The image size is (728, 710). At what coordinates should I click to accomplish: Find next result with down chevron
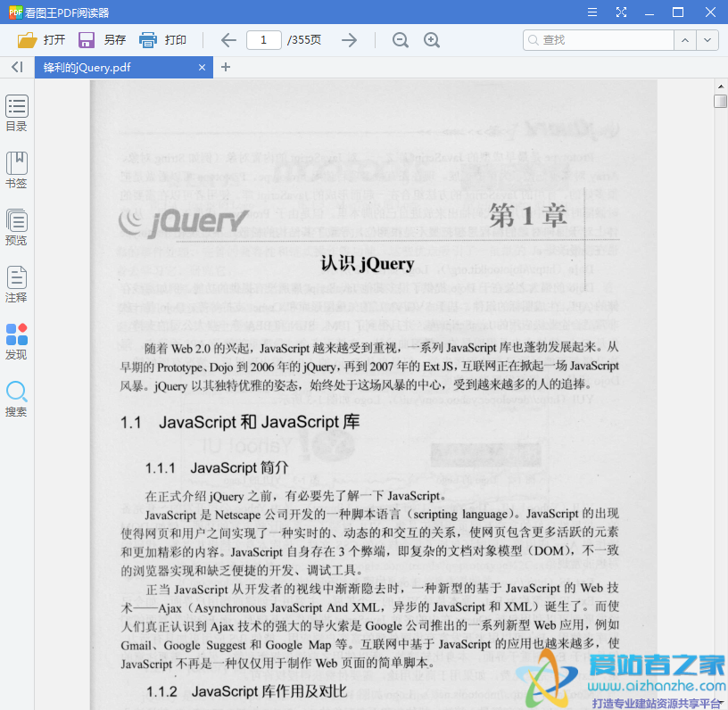coord(707,40)
